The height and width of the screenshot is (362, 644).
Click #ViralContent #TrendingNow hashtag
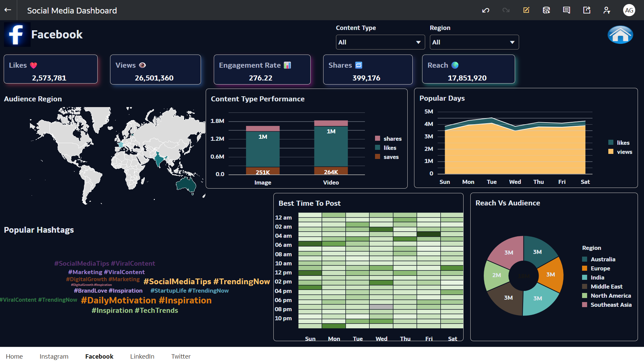[38, 300]
